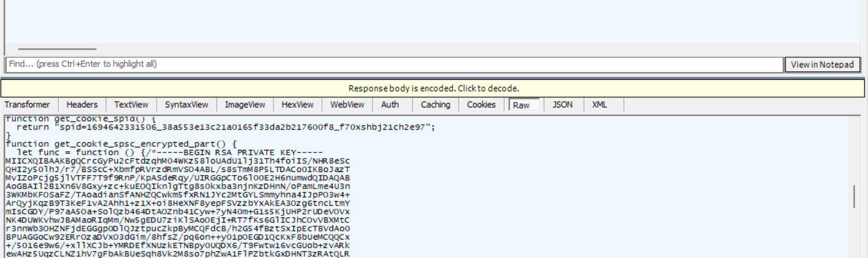This screenshot has width=868, height=258.
Task: Click the yellow bar to decode response body
Action: (433, 88)
